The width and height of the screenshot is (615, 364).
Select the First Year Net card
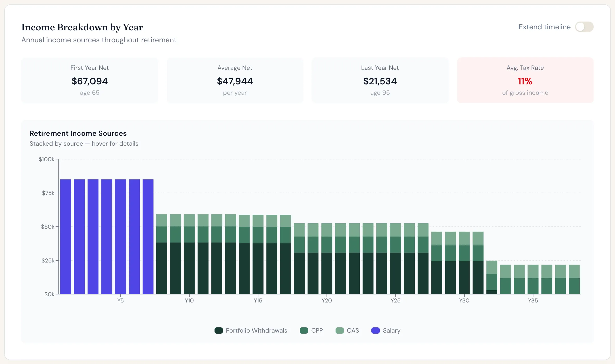pyautogui.click(x=90, y=80)
